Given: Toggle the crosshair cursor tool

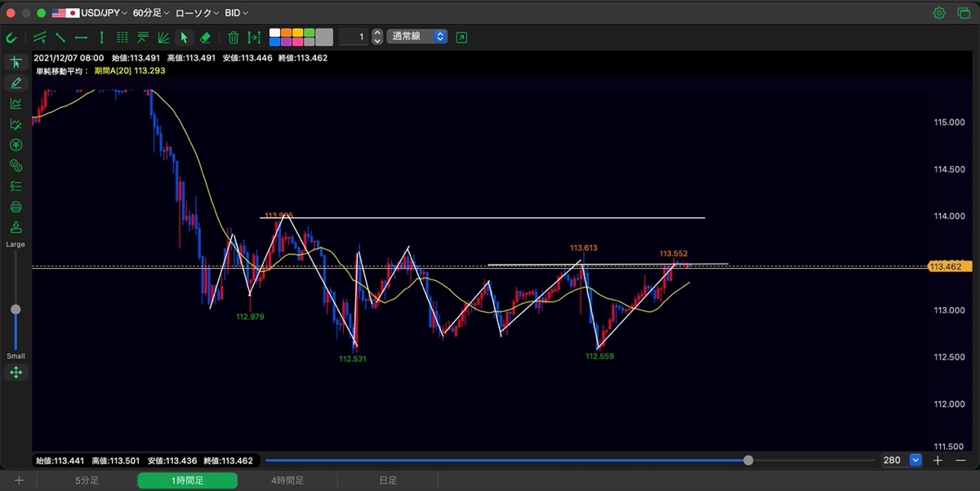Looking at the screenshot, I should (16, 62).
